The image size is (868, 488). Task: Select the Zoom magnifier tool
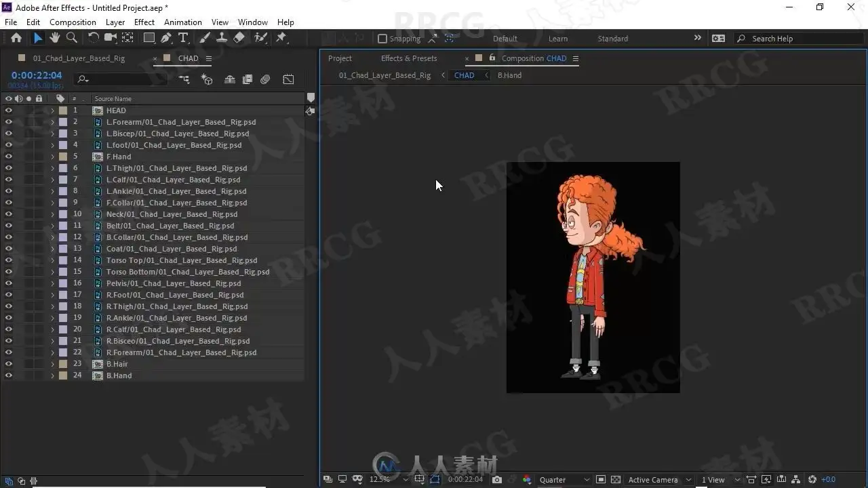71,38
